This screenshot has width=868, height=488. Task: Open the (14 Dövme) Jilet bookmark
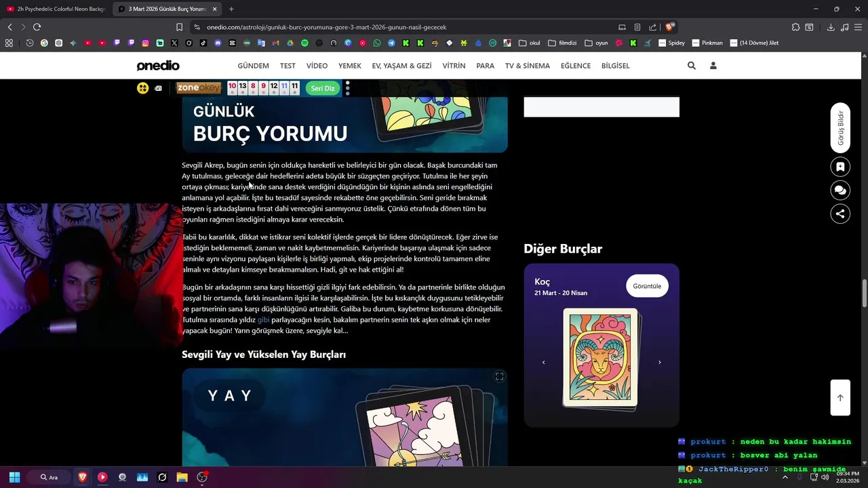[753, 43]
